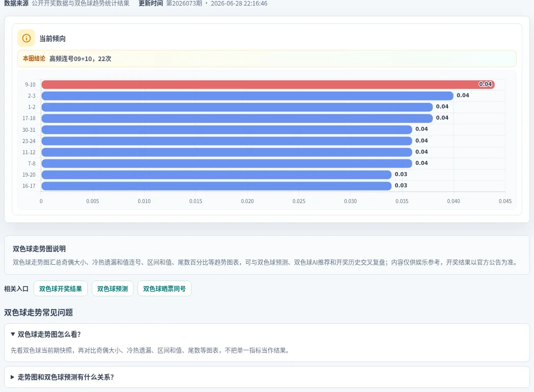Expand the 走势图和双色球预测有什么关系? question
The height and width of the screenshot is (392, 534).
[x=267, y=377]
